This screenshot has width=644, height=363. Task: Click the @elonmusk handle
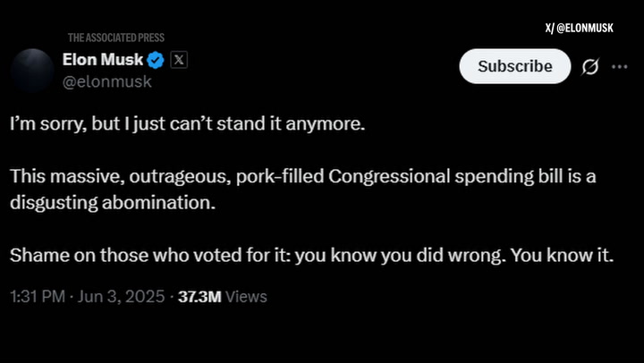pyautogui.click(x=107, y=81)
